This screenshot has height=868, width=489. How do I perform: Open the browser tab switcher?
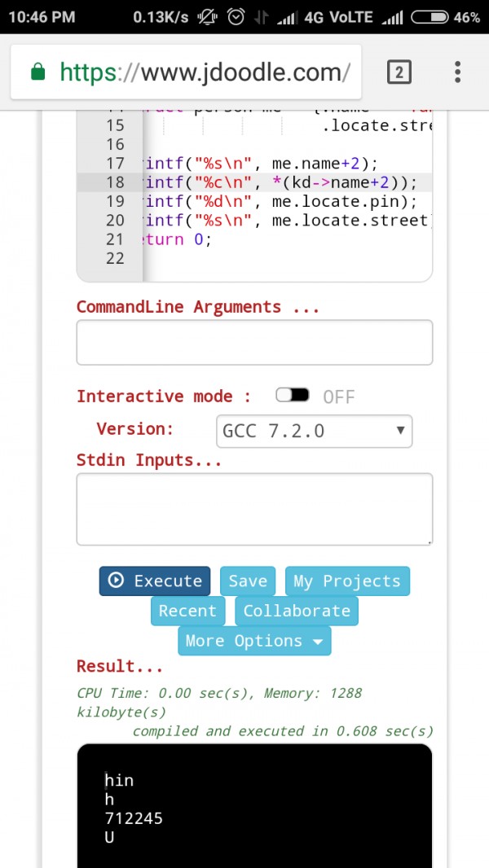[x=399, y=72]
